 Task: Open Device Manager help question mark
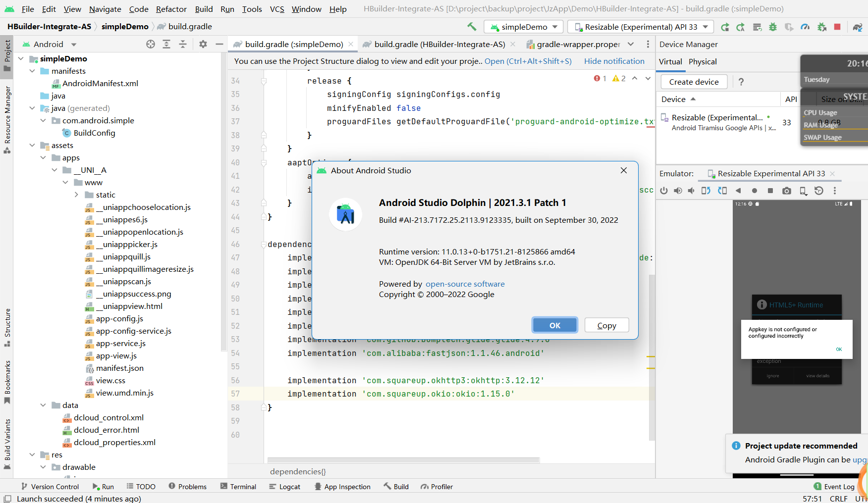click(x=741, y=82)
